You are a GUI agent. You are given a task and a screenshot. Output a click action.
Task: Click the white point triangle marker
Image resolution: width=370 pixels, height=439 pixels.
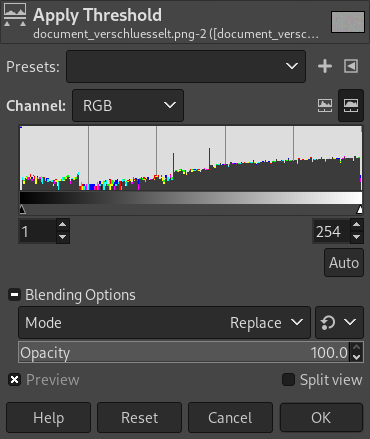pyautogui.click(x=360, y=210)
